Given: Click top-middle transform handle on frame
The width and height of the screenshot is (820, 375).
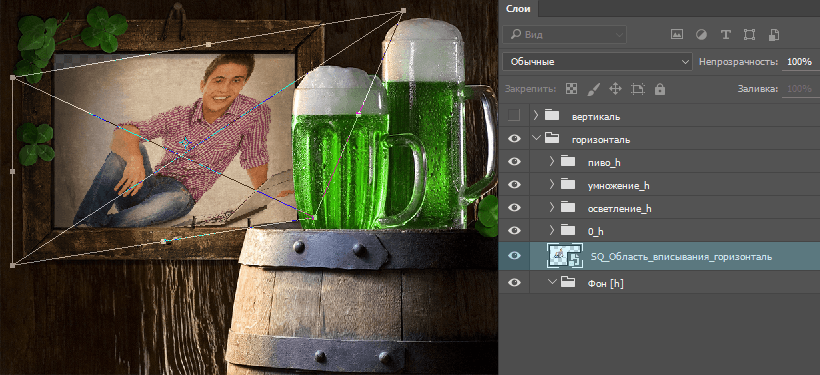Looking at the screenshot, I should click(x=208, y=44).
